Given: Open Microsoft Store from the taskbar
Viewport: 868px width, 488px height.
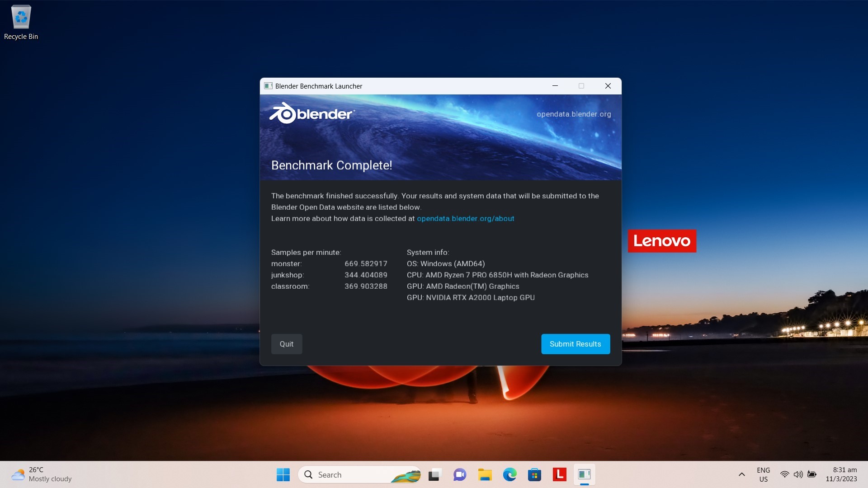Looking at the screenshot, I should click(534, 474).
